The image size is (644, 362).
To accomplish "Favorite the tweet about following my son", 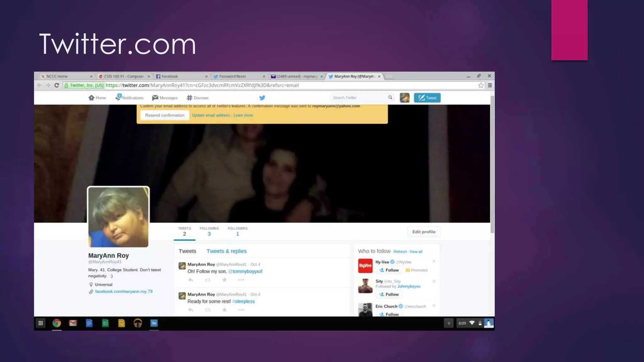I will pos(225,280).
